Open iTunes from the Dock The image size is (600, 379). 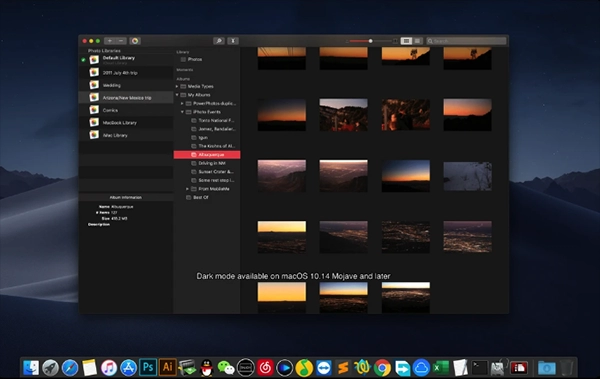[x=109, y=368]
